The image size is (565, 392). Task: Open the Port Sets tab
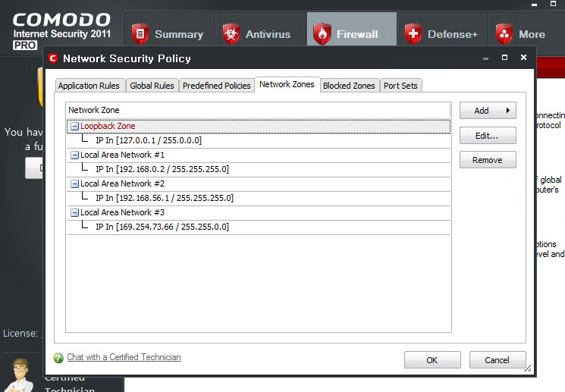(400, 86)
